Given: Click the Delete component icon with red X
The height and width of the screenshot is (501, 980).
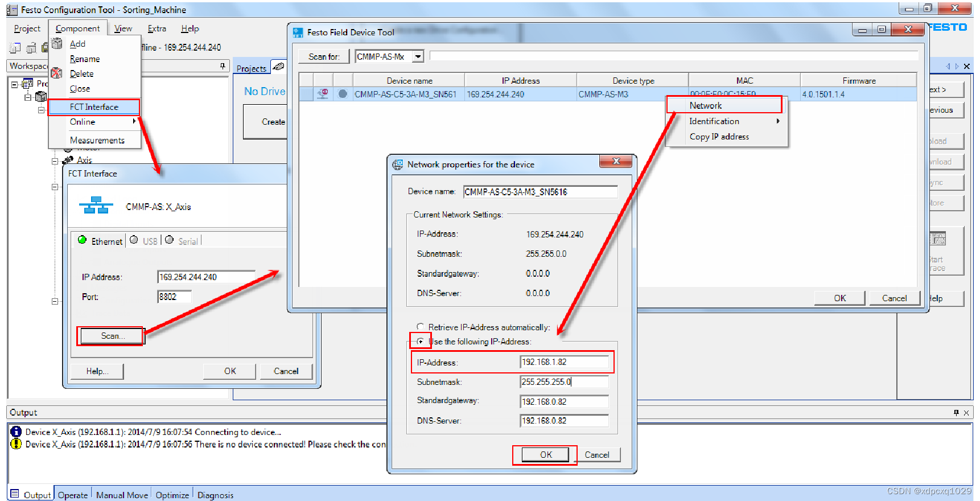Looking at the screenshot, I should point(57,73).
